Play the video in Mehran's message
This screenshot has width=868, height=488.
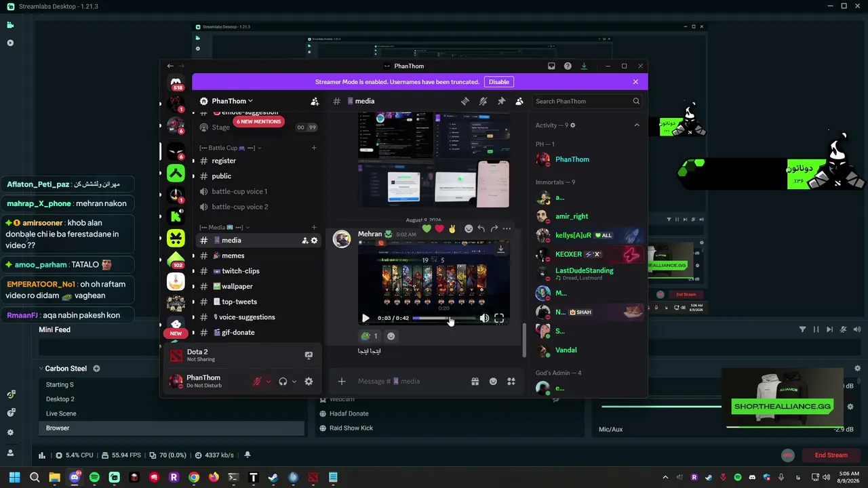[366, 318]
